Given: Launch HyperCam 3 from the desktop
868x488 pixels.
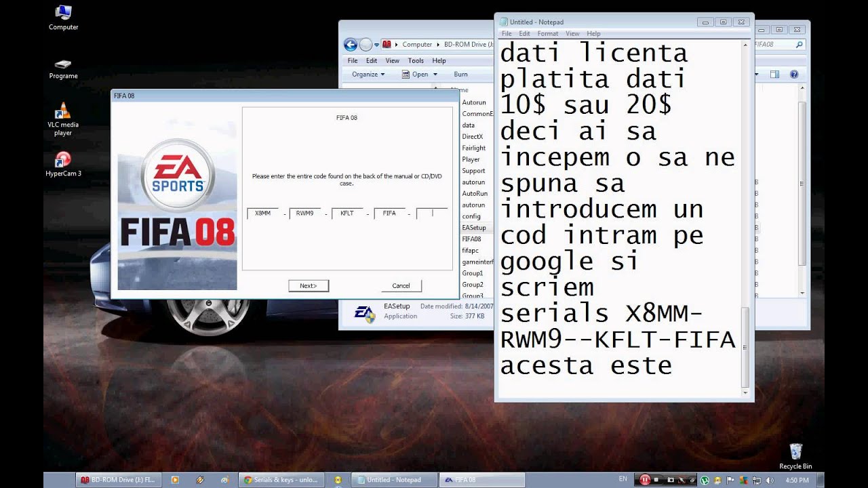Looking at the screenshot, I should (63, 164).
